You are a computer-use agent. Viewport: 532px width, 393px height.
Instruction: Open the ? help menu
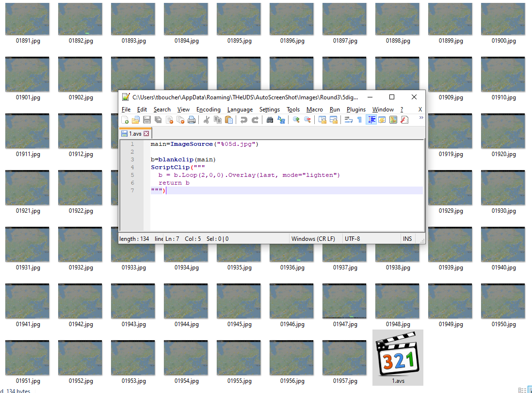[x=402, y=110]
